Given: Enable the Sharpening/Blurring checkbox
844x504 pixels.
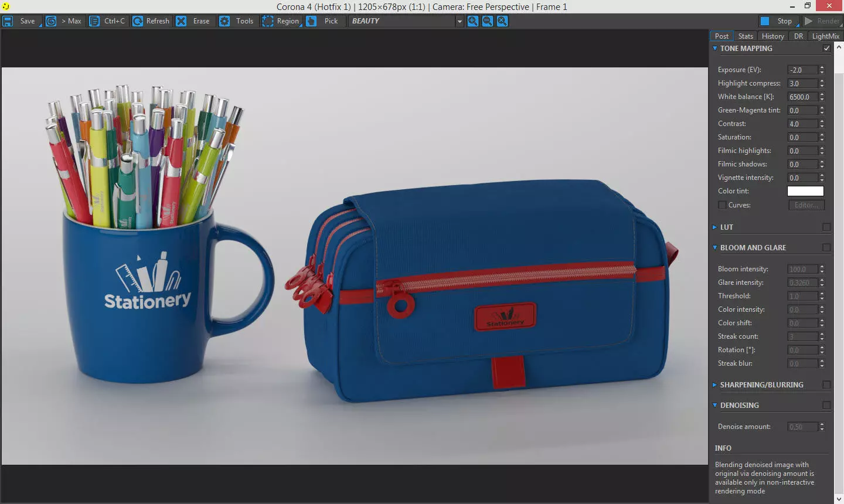Looking at the screenshot, I should [x=826, y=385].
